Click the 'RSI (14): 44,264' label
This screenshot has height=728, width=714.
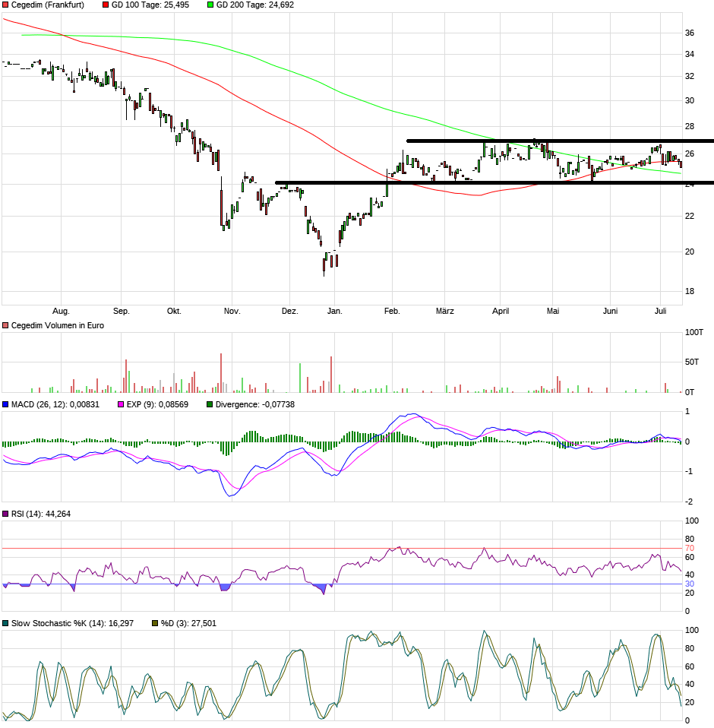pyautogui.click(x=41, y=514)
